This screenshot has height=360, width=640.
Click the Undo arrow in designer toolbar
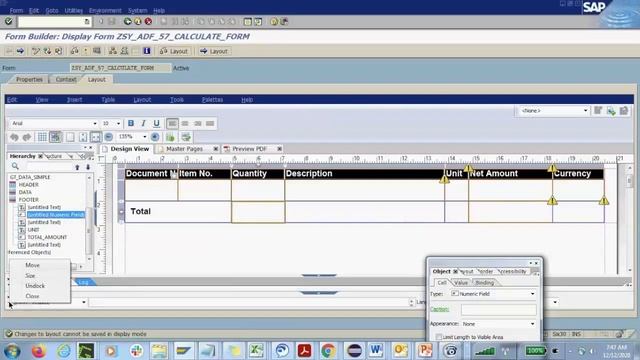pos(14,137)
